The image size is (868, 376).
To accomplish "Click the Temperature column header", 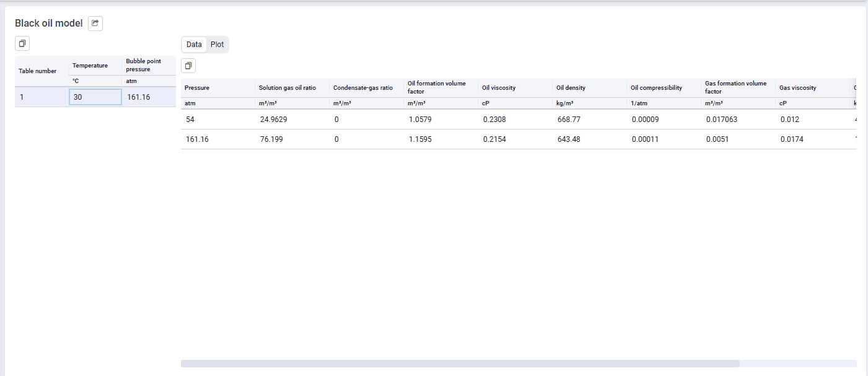I will coord(95,66).
